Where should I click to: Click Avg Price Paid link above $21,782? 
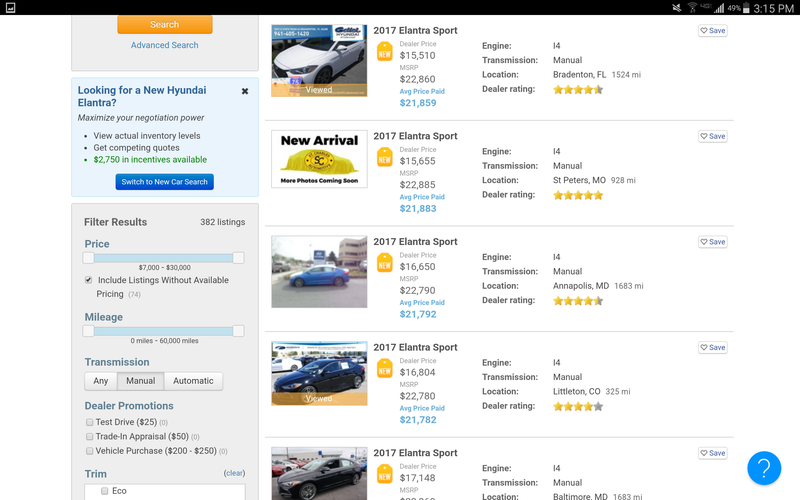[422, 408]
